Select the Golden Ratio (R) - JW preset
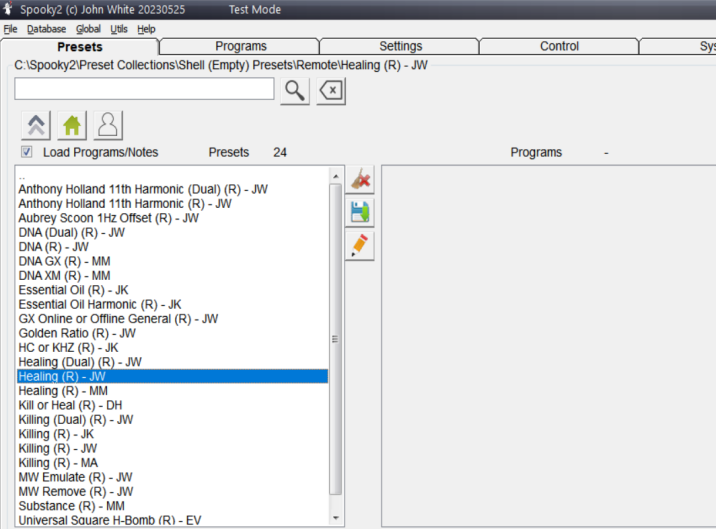Viewport: 716px width, 529px height. tap(77, 333)
